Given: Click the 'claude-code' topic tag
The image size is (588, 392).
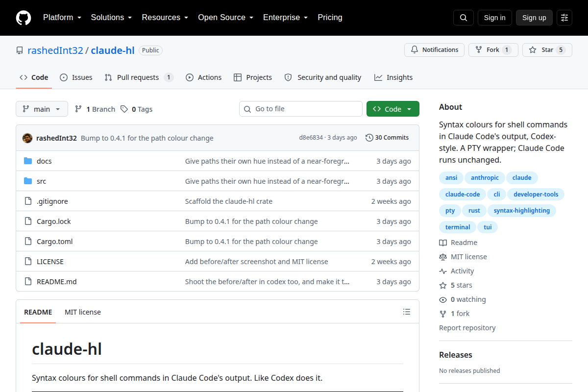Looking at the screenshot, I should point(463,195).
